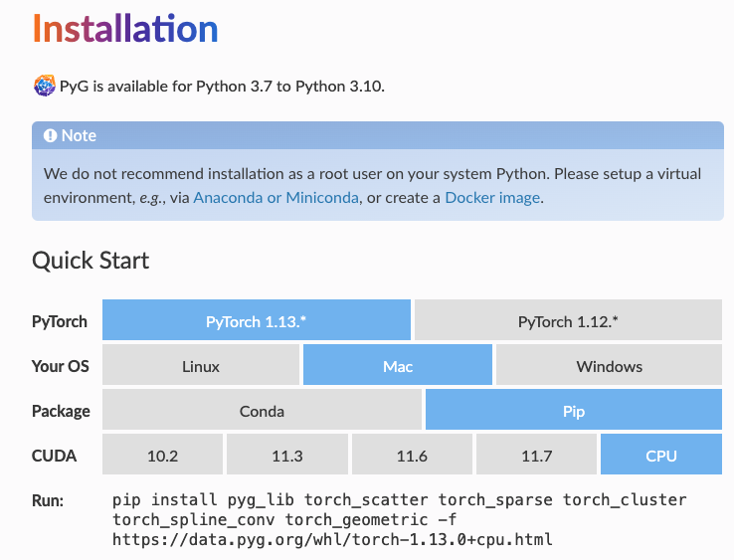Viewport: 734px width, 560px height.
Task: Click the data.pyg.org wheel URL text
Action: coord(332,539)
